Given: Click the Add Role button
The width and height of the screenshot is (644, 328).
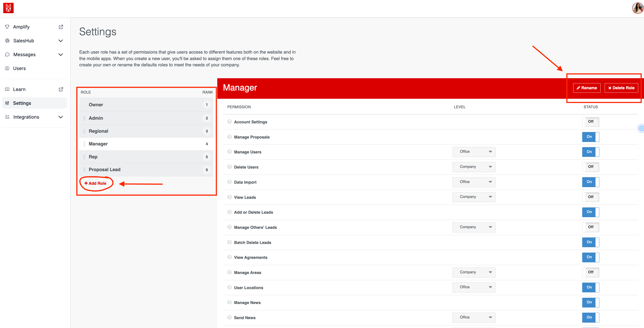Looking at the screenshot, I should click(x=95, y=183).
